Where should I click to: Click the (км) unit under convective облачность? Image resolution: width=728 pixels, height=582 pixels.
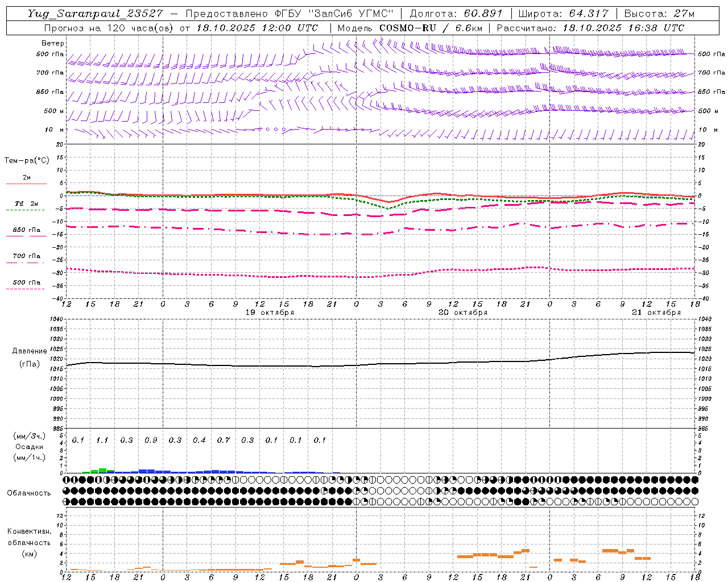(x=29, y=554)
